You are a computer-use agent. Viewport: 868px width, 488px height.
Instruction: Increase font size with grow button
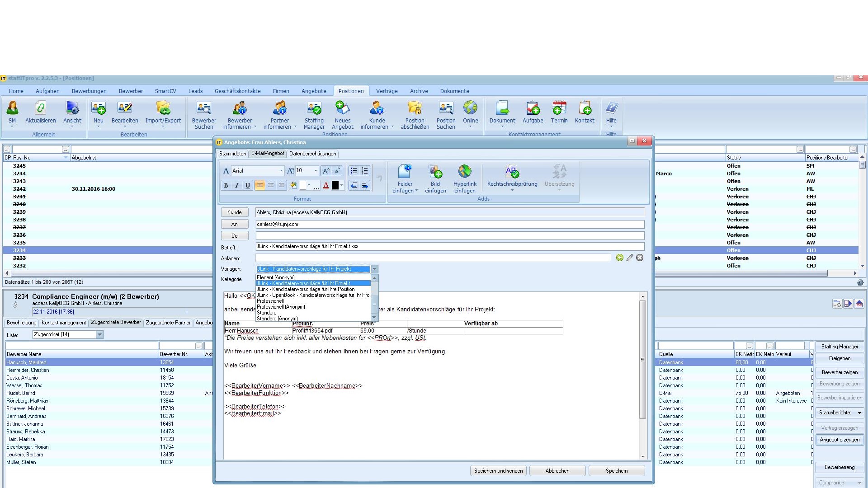[326, 171]
